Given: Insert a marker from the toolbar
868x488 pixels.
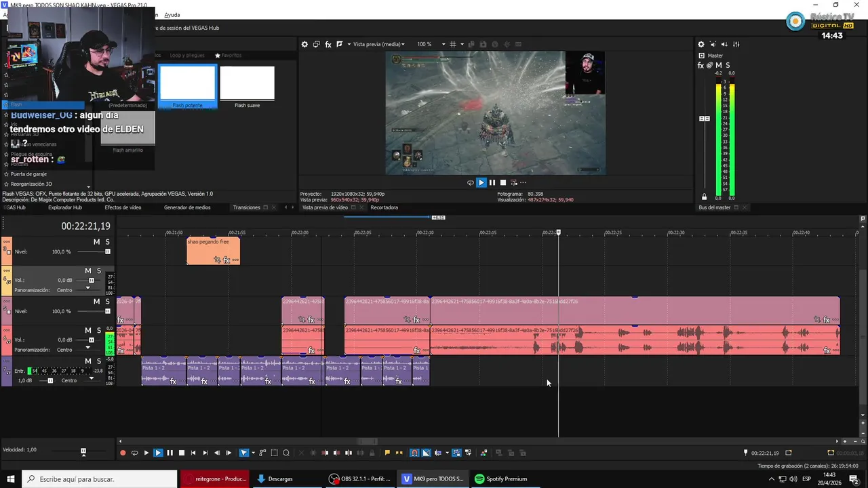Looking at the screenshot, I should click(387, 453).
